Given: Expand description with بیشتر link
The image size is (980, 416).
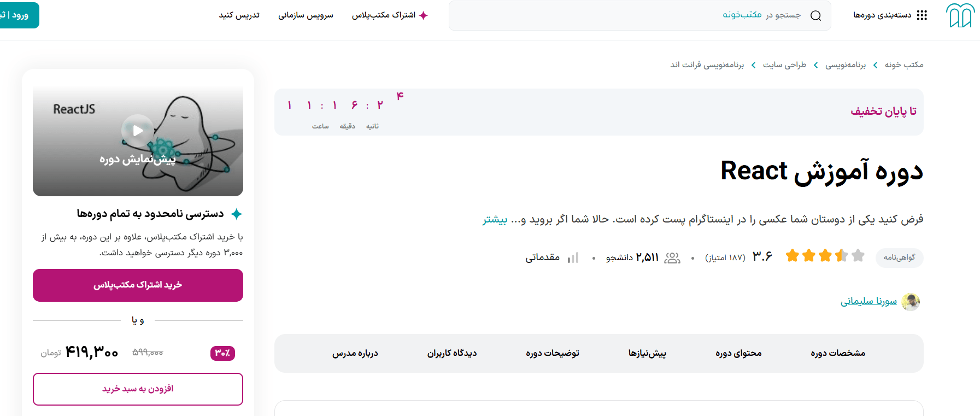Looking at the screenshot, I should [495, 219].
